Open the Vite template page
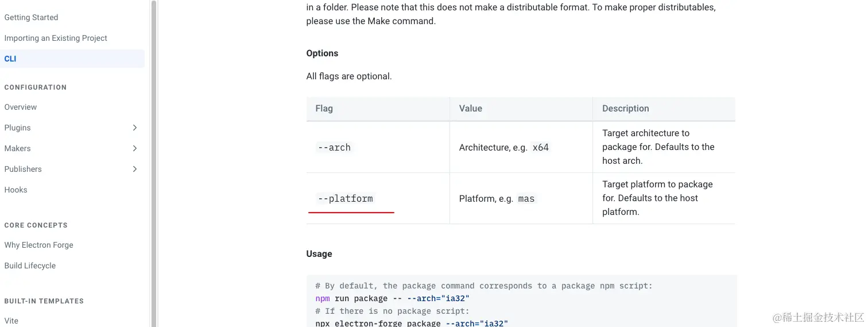The height and width of the screenshot is (327, 868). 11,321
